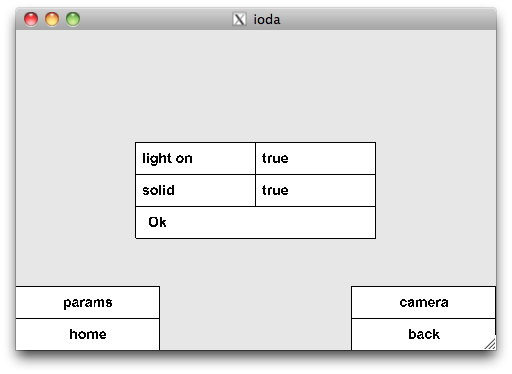Zoom the window with the green button
The image size is (512, 374).
tap(73, 19)
